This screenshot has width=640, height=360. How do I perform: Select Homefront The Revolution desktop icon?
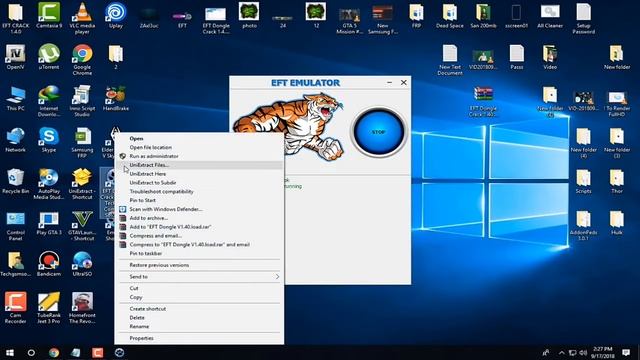82,308
